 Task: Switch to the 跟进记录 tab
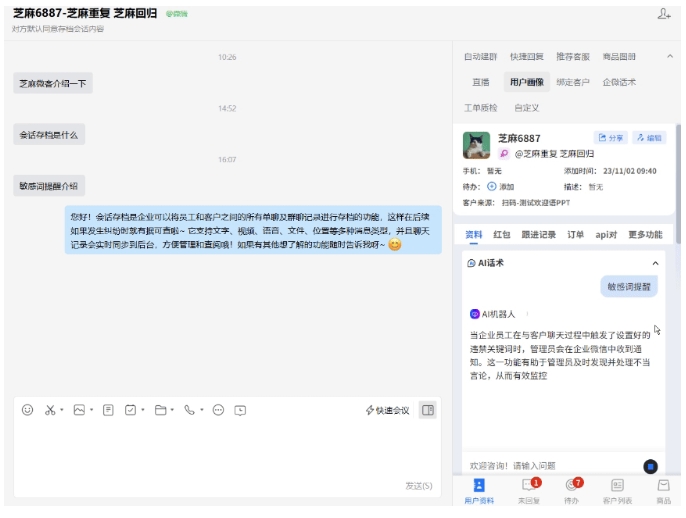point(537,235)
